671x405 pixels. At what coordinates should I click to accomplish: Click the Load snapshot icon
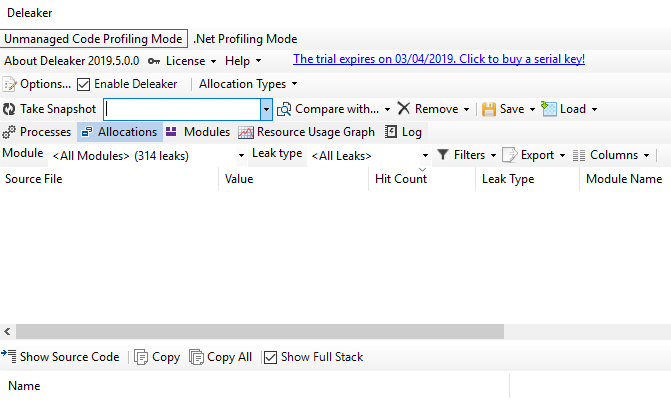[549, 109]
